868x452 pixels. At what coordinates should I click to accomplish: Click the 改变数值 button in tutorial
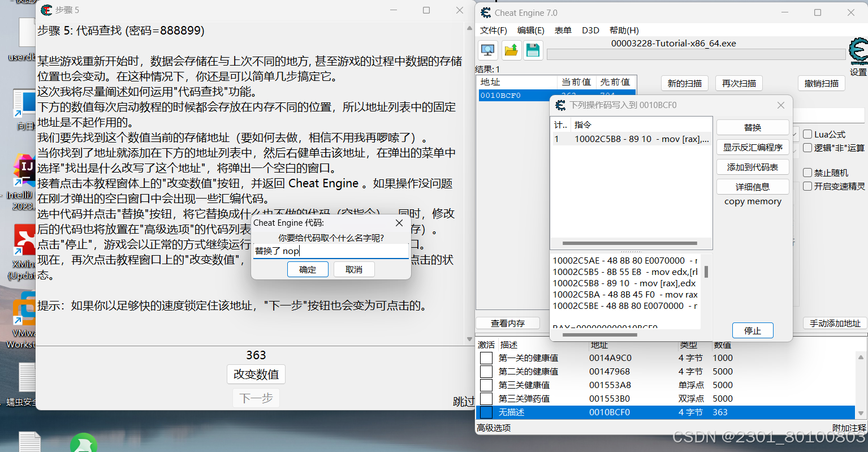(x=256, y=374)
